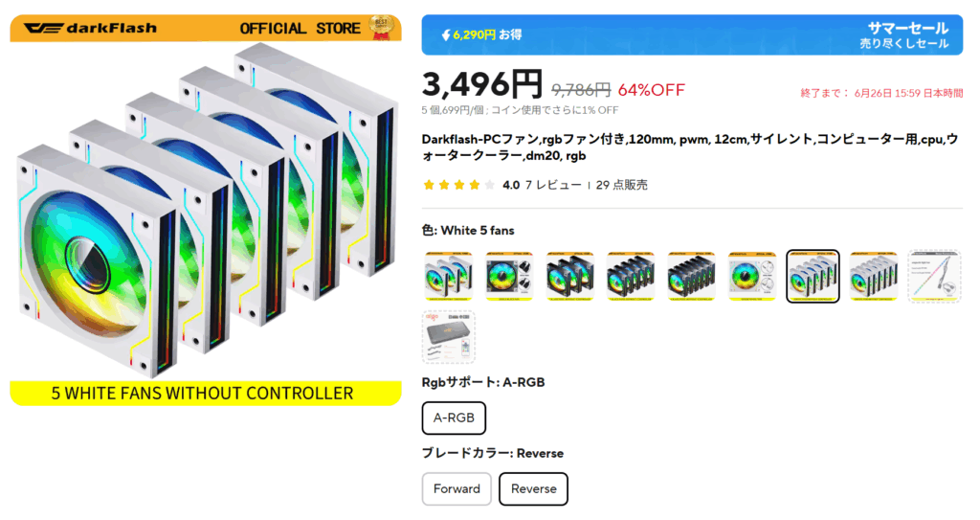Select the Reverse blade option
The height and width of the screenshot is (520, 980).
coord(533,488)
